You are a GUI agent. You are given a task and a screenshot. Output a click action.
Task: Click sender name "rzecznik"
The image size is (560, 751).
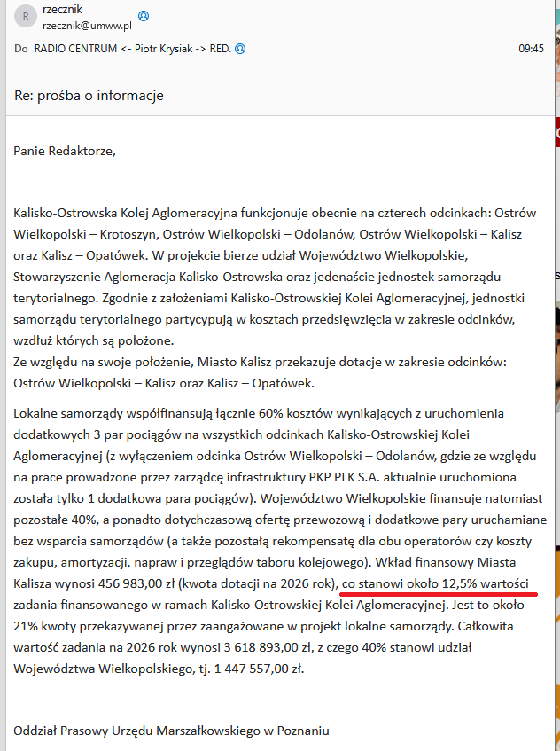tap(63, 10)
